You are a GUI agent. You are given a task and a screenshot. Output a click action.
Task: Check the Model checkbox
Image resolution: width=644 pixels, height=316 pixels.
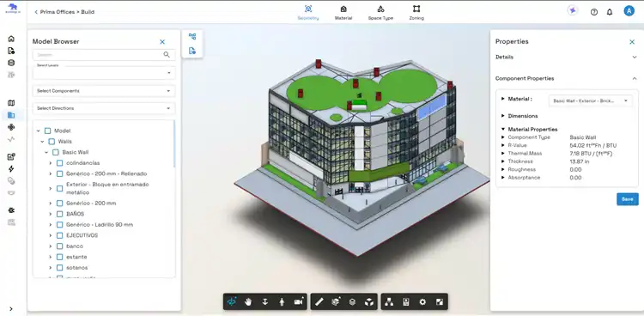[47, 131]
